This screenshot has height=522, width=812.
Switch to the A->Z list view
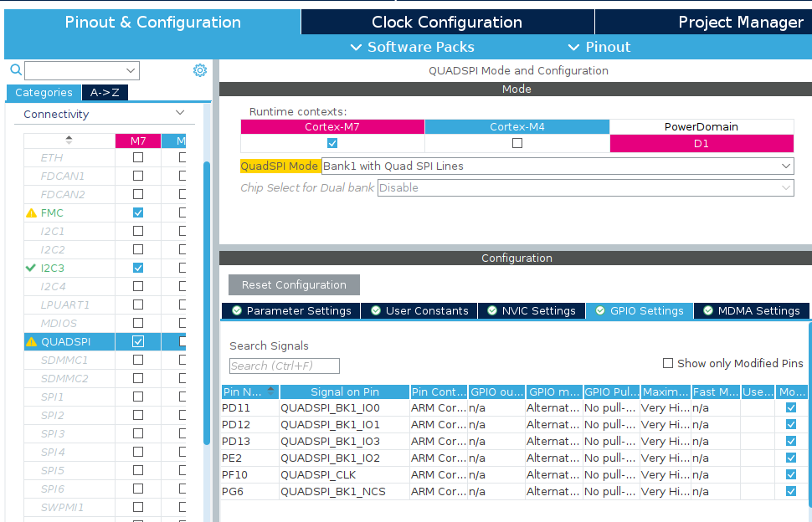[x=105, y=93]
